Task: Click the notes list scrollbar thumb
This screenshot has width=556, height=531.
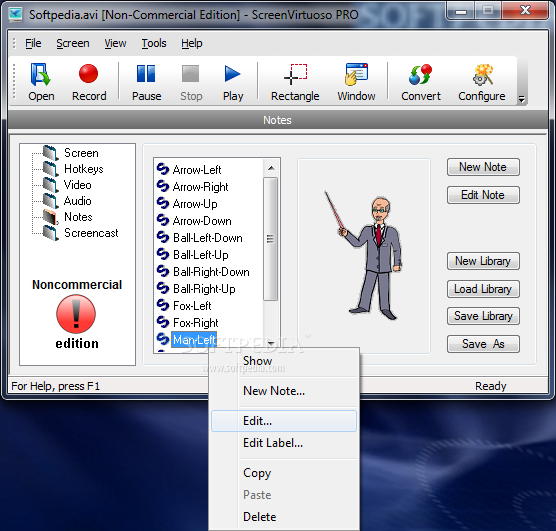Action: click(x=271, y=239)
